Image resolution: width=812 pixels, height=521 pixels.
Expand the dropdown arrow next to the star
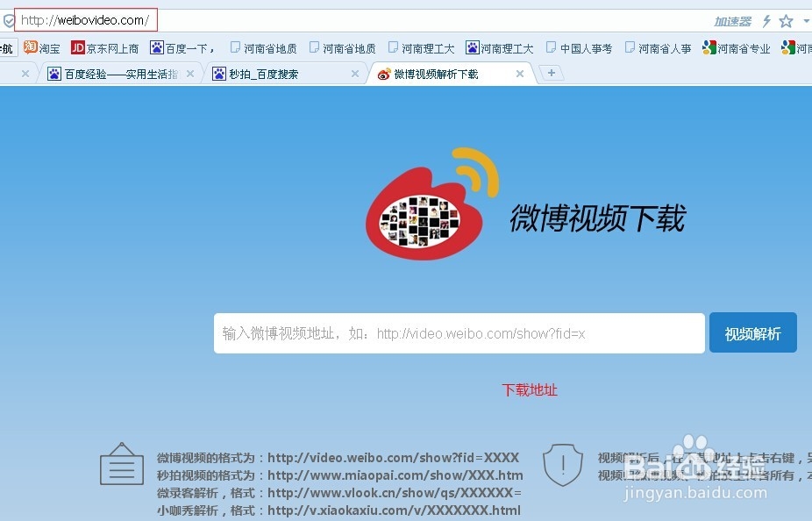[807, 21]
